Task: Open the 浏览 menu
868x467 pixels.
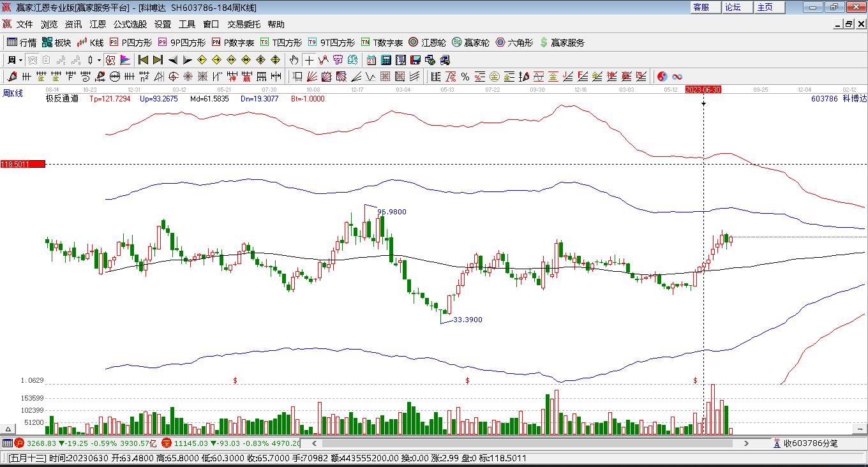Action: pyautogui.click(x=49, y=24)
